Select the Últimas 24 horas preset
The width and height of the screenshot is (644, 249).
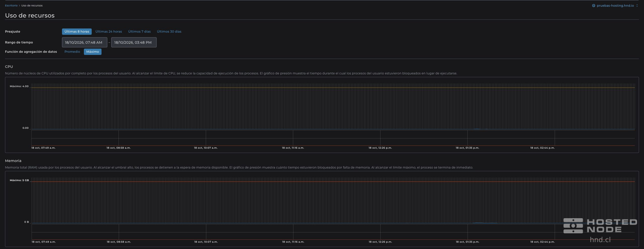tap(109, 32)
